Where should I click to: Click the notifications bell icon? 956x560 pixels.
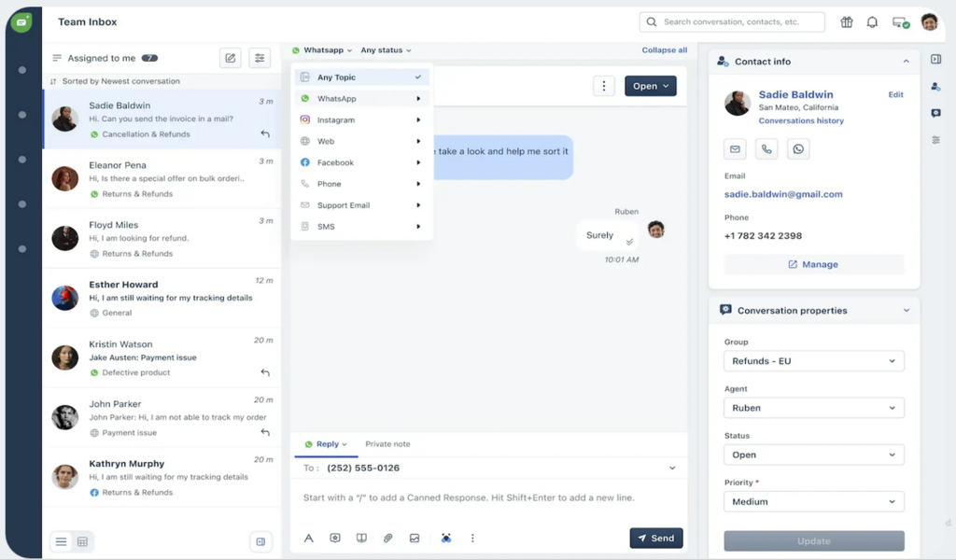[x=872, y=22]
